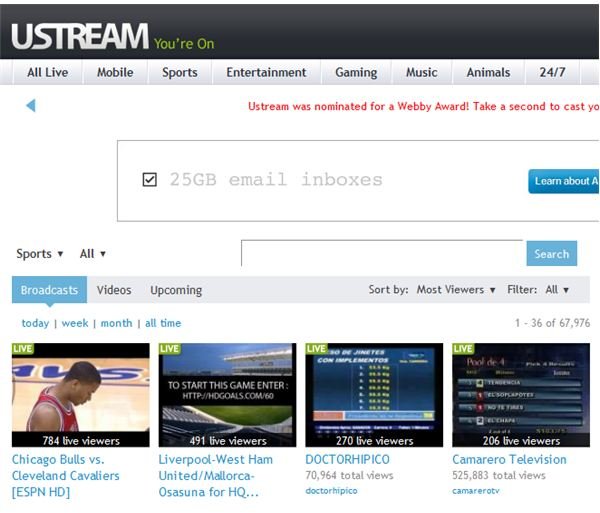This screenshot has height=513, width=600.
Task: Click the Chicago Bulls vs. Cleveland Cavaliers title
Action: pos(65,476)
